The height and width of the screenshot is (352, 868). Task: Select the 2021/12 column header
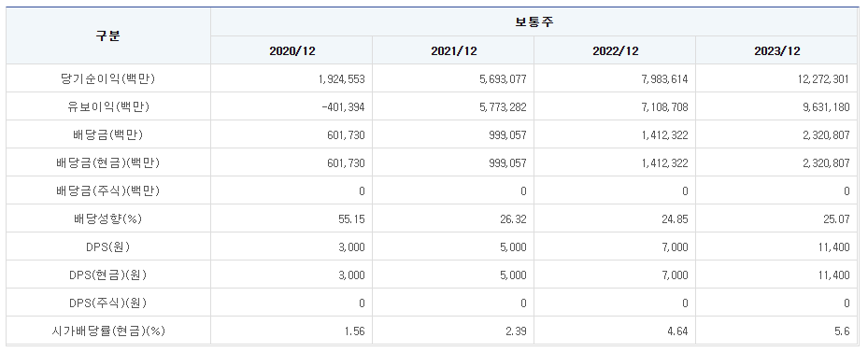(453, 51)
